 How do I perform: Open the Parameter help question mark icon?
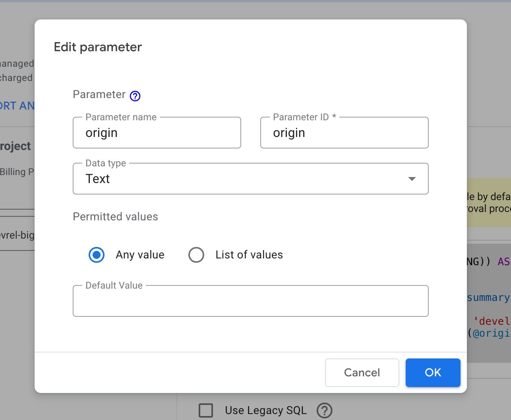(x=135, y=95)
